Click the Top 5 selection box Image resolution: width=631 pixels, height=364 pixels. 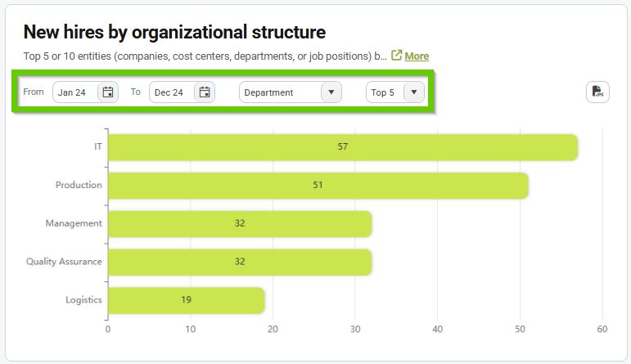pyautogui.click(x=383, y=92)
